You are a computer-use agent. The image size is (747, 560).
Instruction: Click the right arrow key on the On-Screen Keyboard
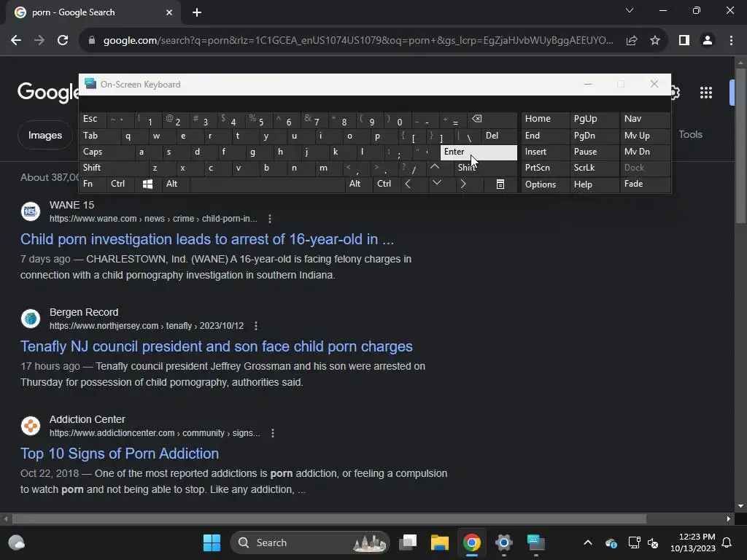(463, 184)
